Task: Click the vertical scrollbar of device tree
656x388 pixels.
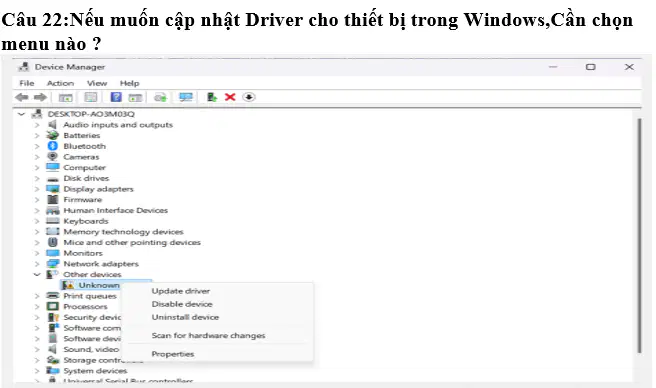Action: [638, 236]
